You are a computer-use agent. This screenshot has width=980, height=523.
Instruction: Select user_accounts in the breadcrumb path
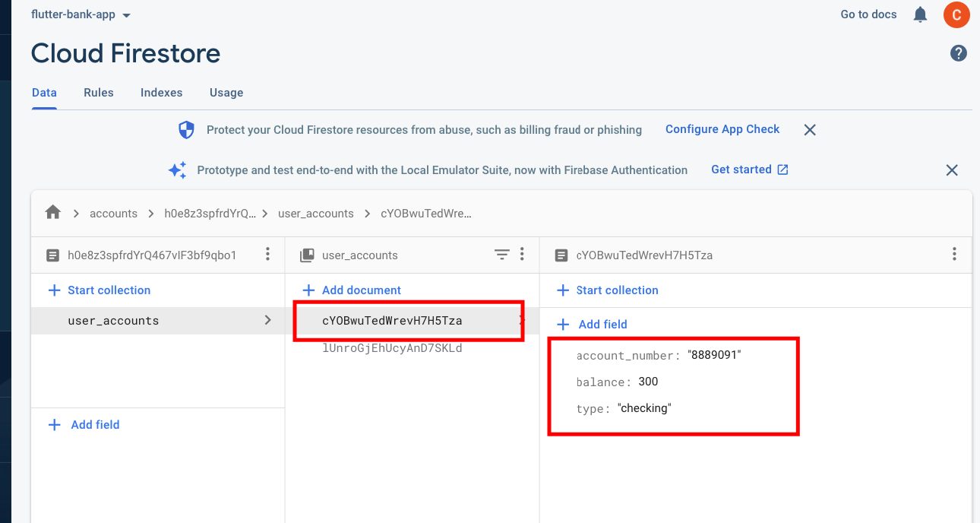coord(316,214)
